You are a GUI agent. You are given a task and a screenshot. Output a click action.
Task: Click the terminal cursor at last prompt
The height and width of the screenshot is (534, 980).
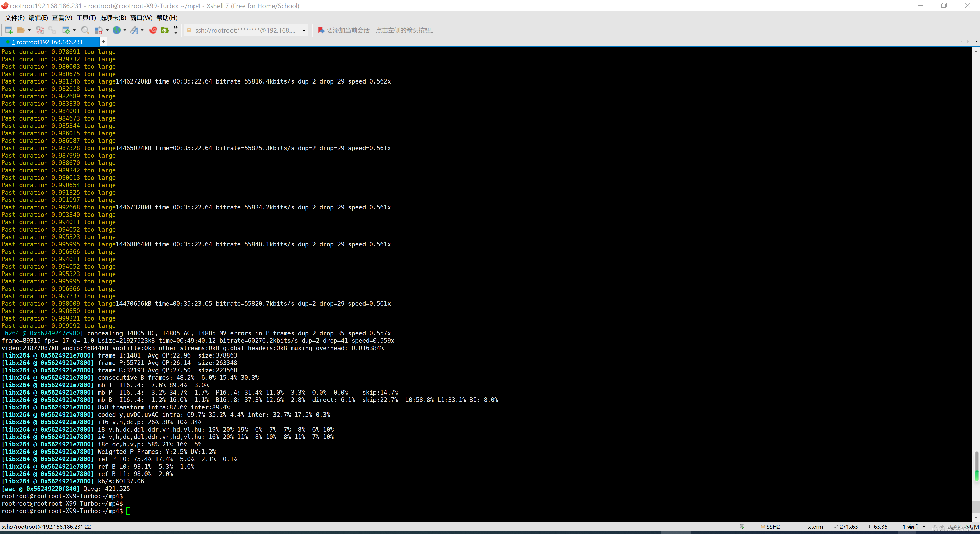(128, 511)
